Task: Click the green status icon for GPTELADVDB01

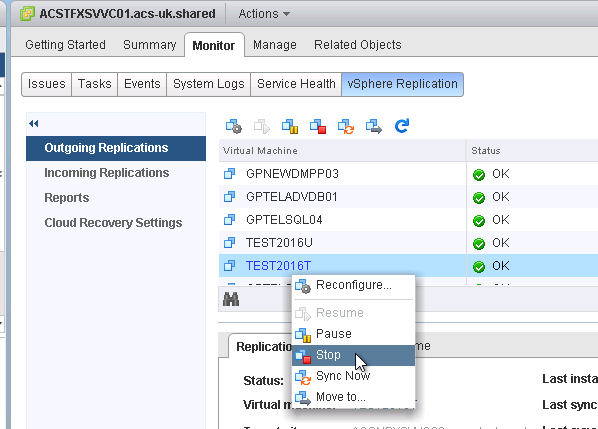Action: [x=479, y=198]
